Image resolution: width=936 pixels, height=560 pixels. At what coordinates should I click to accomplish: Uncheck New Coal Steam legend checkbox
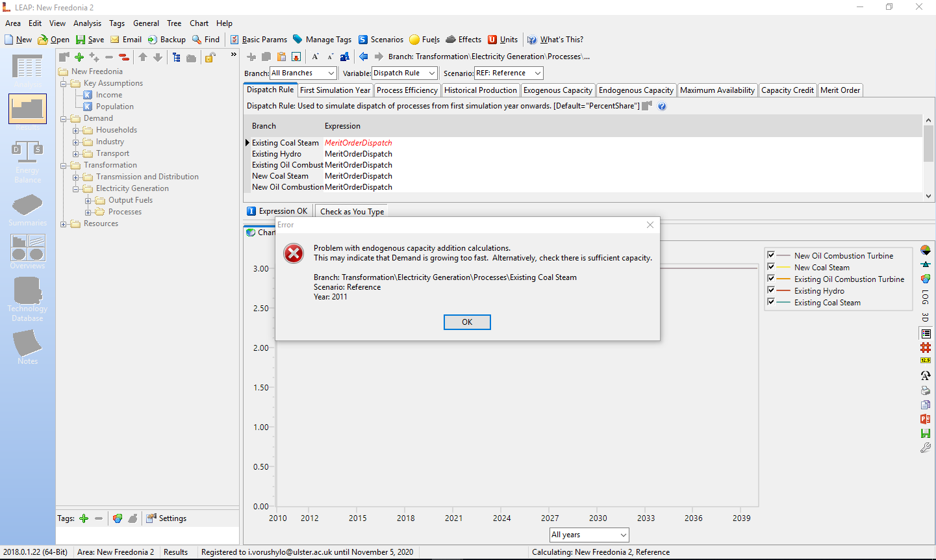click(771, 266)
